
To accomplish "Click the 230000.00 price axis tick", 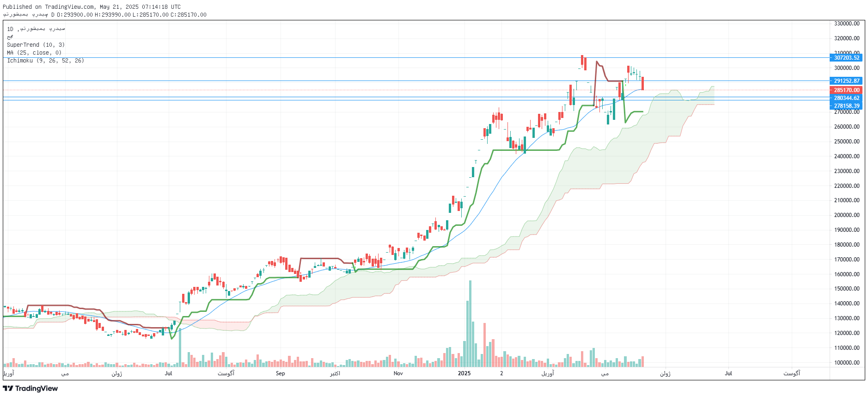I will 847,171.
